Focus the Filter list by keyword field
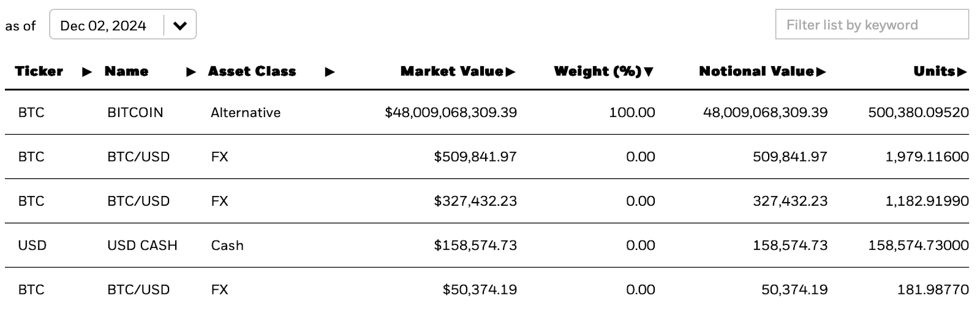Screen dimensions: 980x316 coord(871,25)
